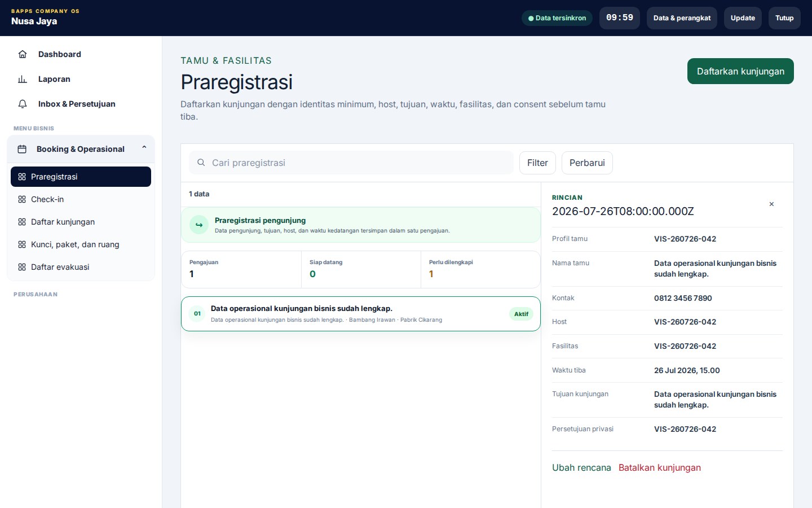This screenshot has width=812, height=508.
Task: Click the Nama tamu value text
Action: pos(715,269)
